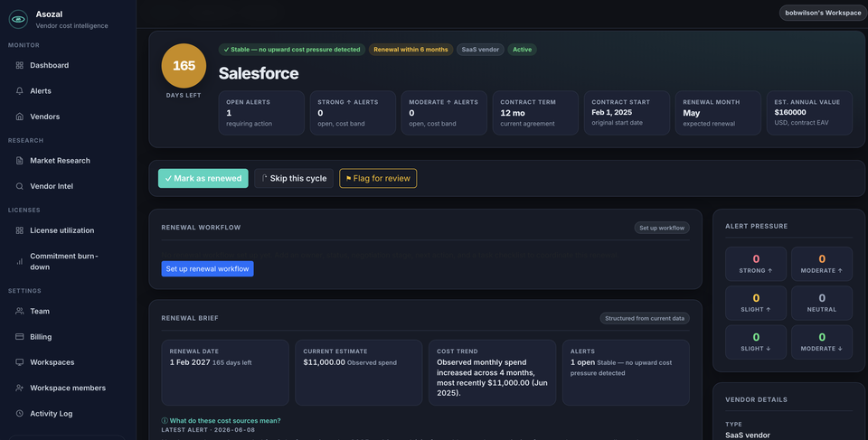Viewport: 868px width, 440px height.
Task: Click the Activity Log clock icon
Action: 19,414
